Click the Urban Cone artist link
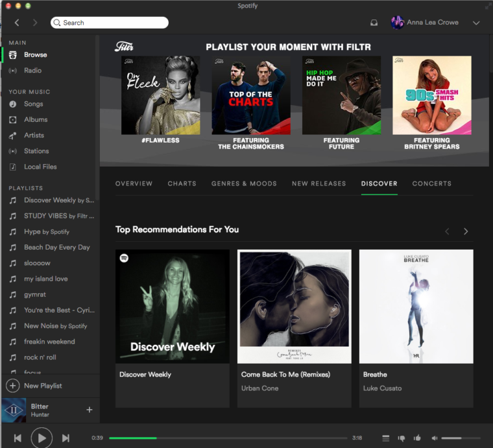 [259, 388]
